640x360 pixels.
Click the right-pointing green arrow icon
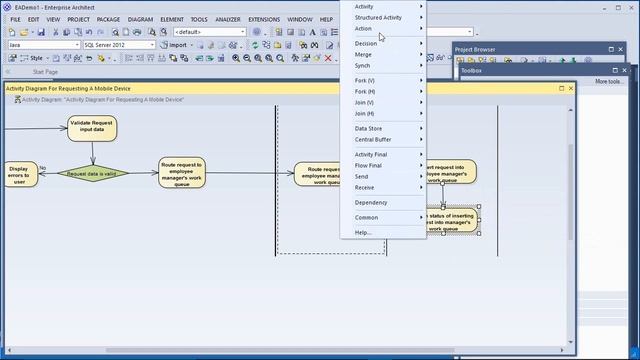point(210,58)
